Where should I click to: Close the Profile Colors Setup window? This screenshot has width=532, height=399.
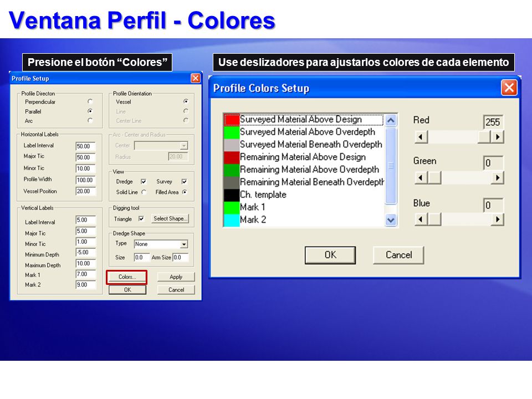(x=509, y=88)
